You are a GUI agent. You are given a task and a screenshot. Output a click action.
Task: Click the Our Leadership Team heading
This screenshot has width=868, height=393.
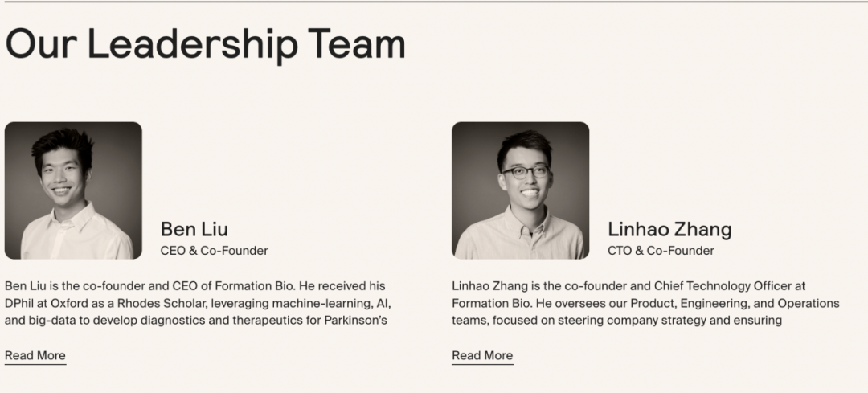pos(206,44)
